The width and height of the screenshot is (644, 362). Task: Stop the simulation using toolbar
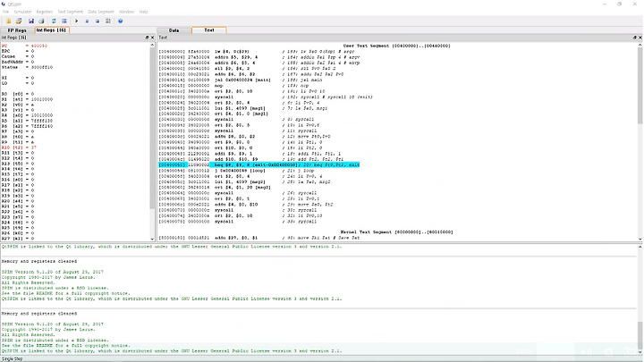click(97, 21)
